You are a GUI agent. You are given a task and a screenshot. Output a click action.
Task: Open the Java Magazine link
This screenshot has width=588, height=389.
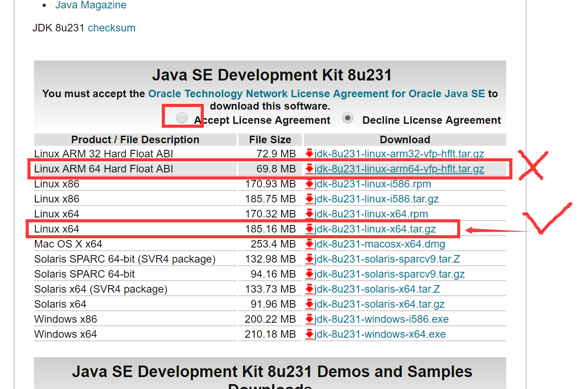[91, 5]
